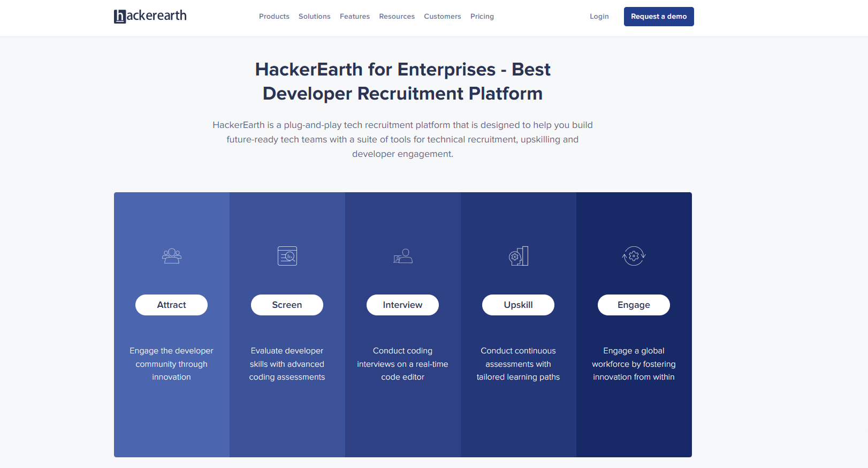Click 'Engage a global workforce' description text
The width and height of the screenshot is (868, 468).
[x=634, y=364]
